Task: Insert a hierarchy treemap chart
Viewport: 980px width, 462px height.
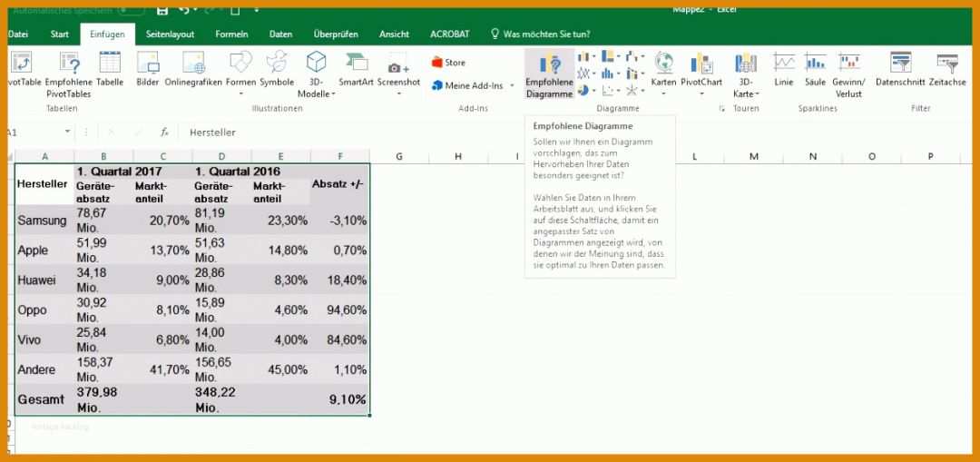Action: point(610,57)
